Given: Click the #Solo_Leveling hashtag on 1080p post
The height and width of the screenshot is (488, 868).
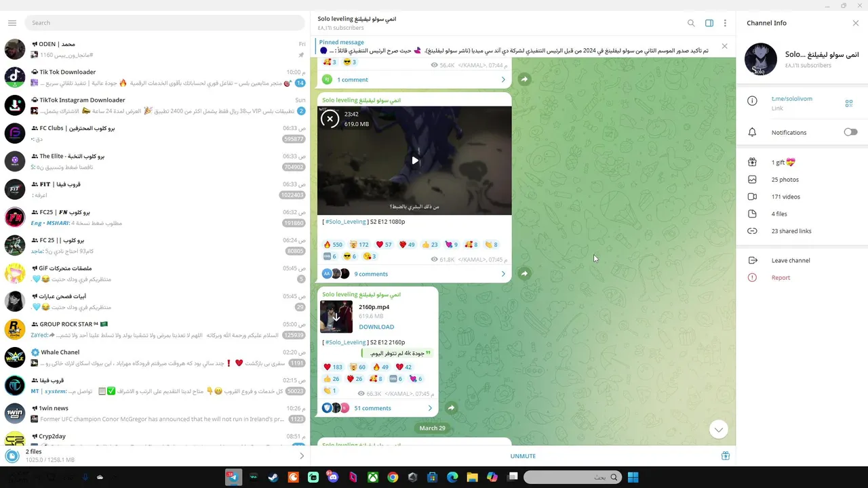Looking at the screenshot, I should [x=345, y=222].
